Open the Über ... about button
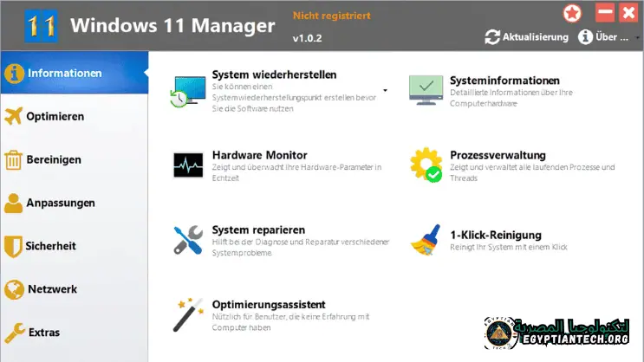The height and width of the screenshot is (362, 644). [x=604, y=37]
